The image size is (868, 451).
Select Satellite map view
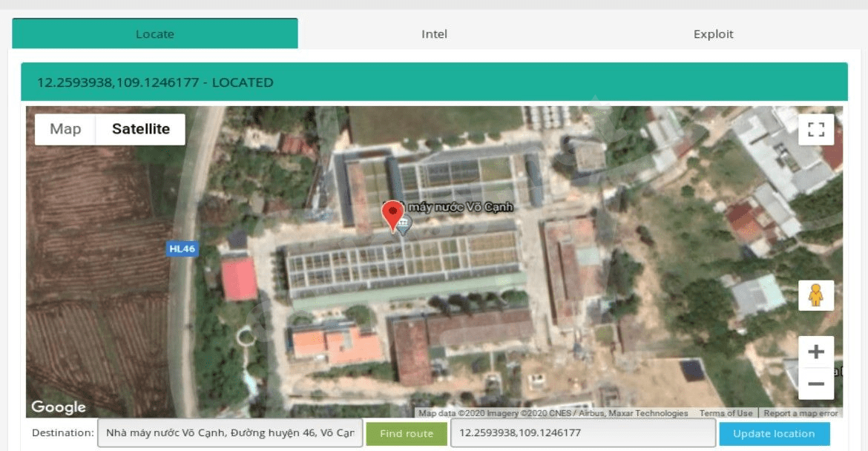coord(141,129)
